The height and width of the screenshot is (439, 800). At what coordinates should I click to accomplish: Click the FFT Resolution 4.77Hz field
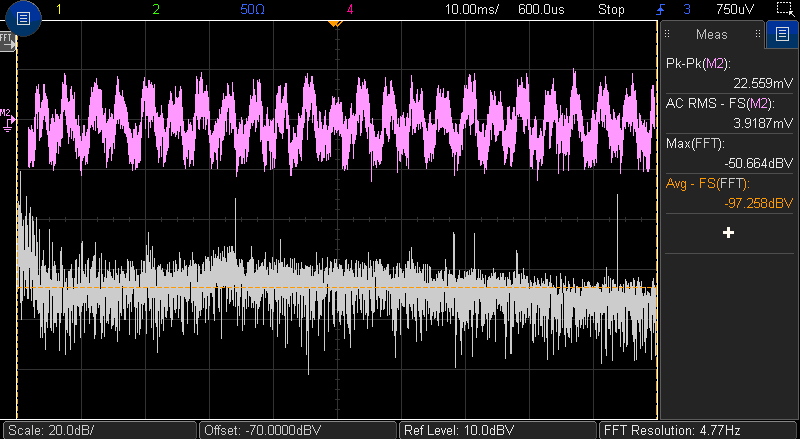pos(697,430)
